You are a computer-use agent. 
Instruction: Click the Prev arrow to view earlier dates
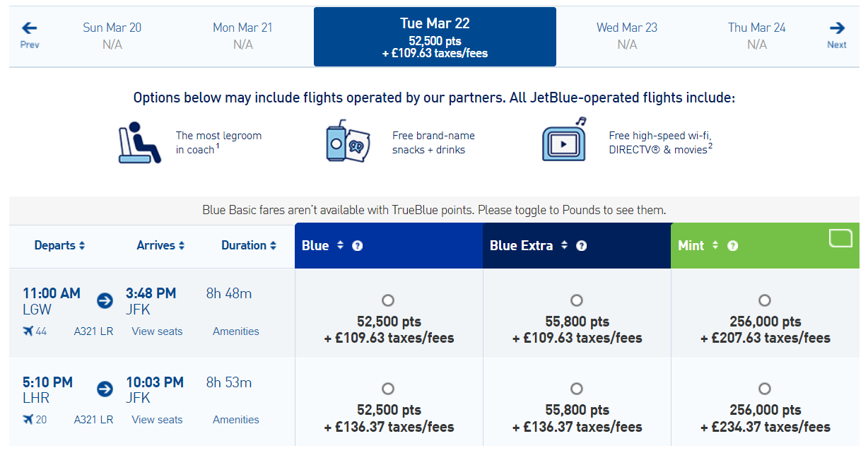(28, 30)
